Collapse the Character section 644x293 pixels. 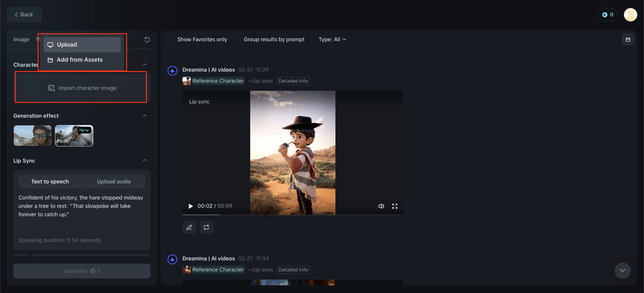coord(145,65)
